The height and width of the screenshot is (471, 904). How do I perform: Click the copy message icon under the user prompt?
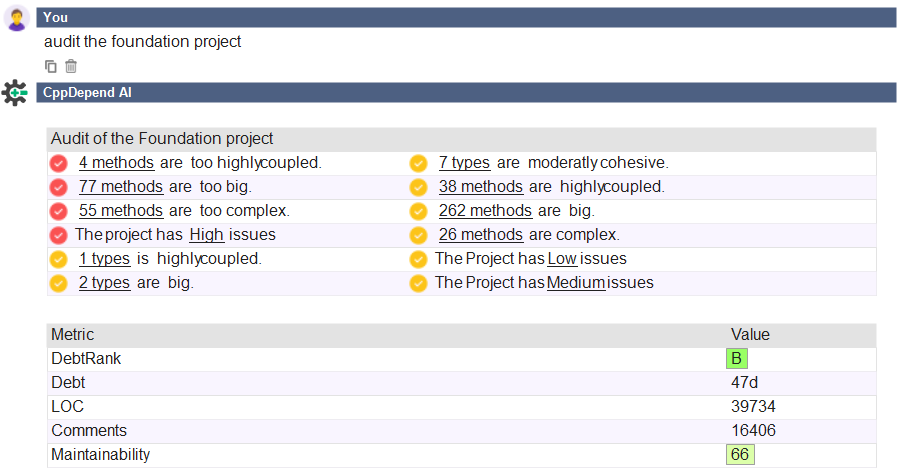pos(51,66)
